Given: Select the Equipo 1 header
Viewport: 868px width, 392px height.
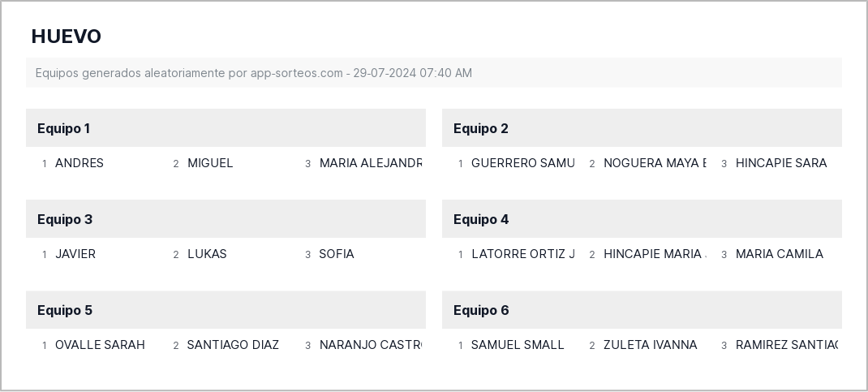Looking at the screenshot, I should pos(226,128).
